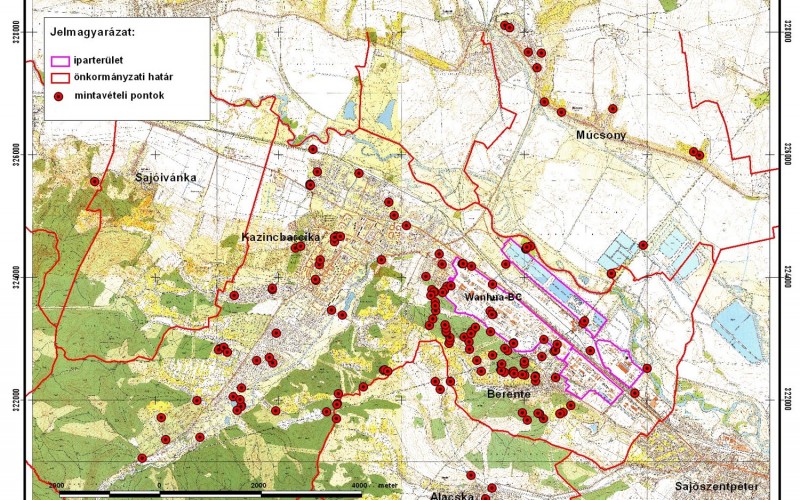Select the önkormányzati határ legend text
This screenshot has width=800, height=500.
[122, 78]
